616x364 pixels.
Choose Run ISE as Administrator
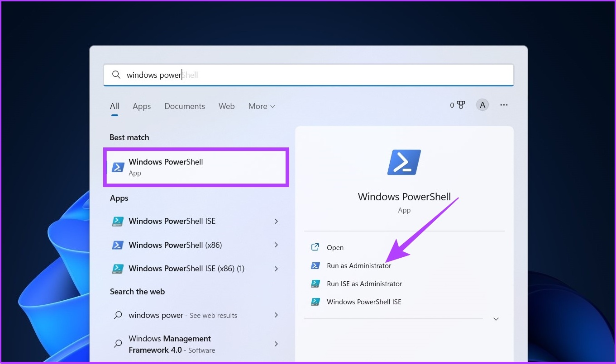pyautogui.click(x=364, y=284)
